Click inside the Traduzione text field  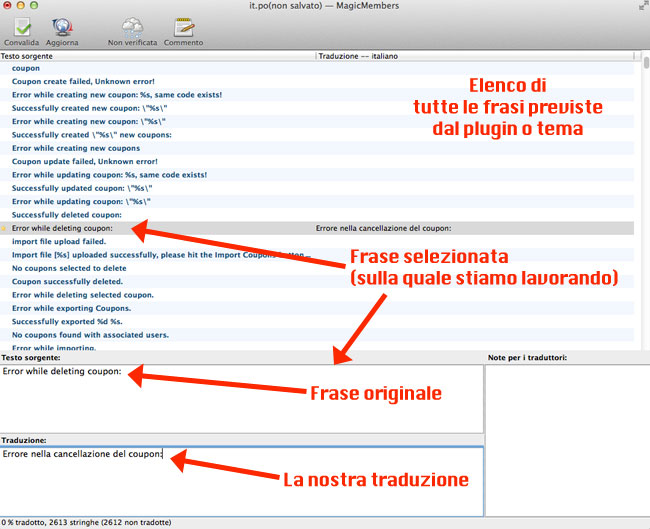(x=240, y=480)
